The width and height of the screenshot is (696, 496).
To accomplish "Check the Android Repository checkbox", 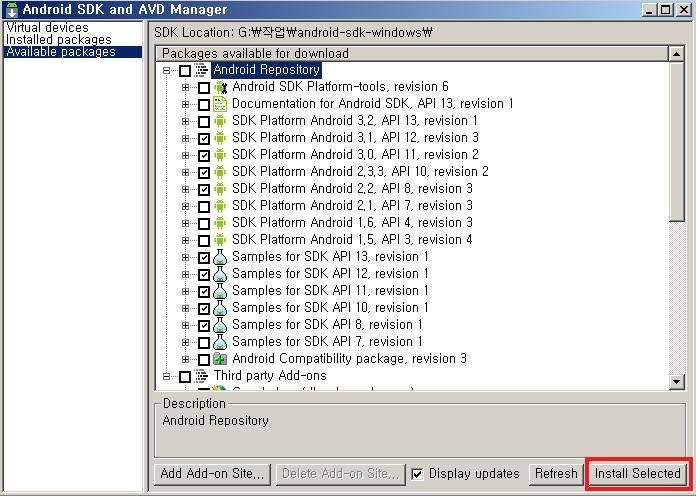I will pyautogui.click(x=185, y=71).
